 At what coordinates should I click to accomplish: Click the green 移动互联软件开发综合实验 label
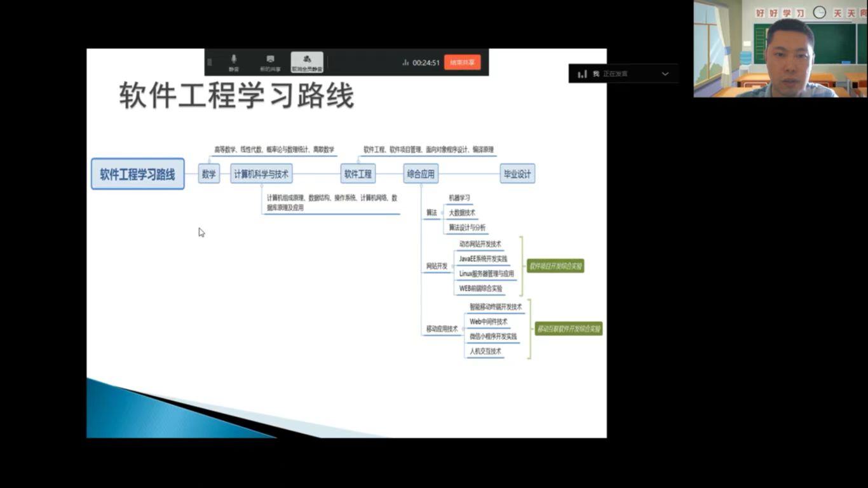pos(568,329)
